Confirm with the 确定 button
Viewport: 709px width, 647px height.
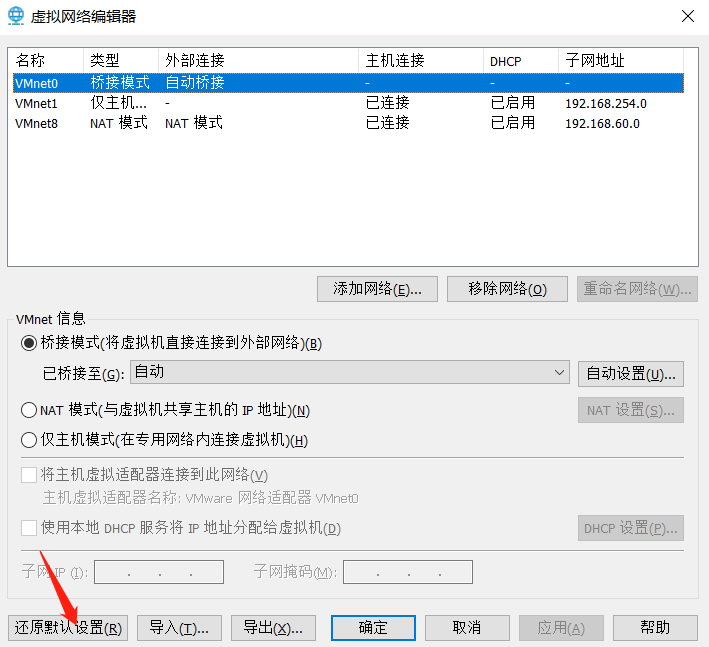pyautogui.click(x=373, y=628)
